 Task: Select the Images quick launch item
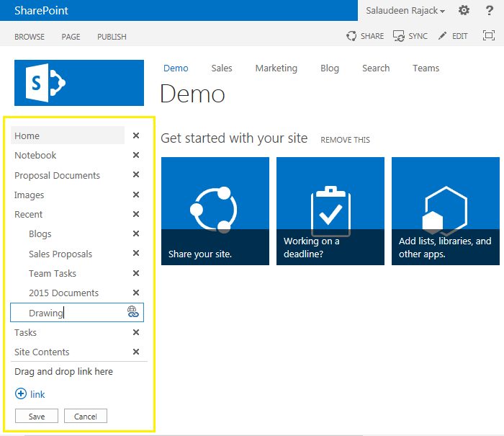(x=30, y=195)
